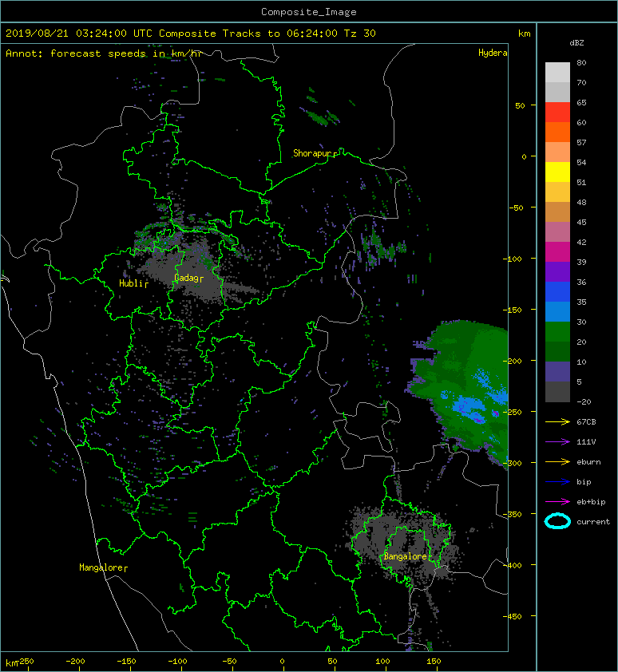Viewport: 618px width, 672px height.
Task: Click the 'Tz 30' text in header
Action: pos(360,34)
